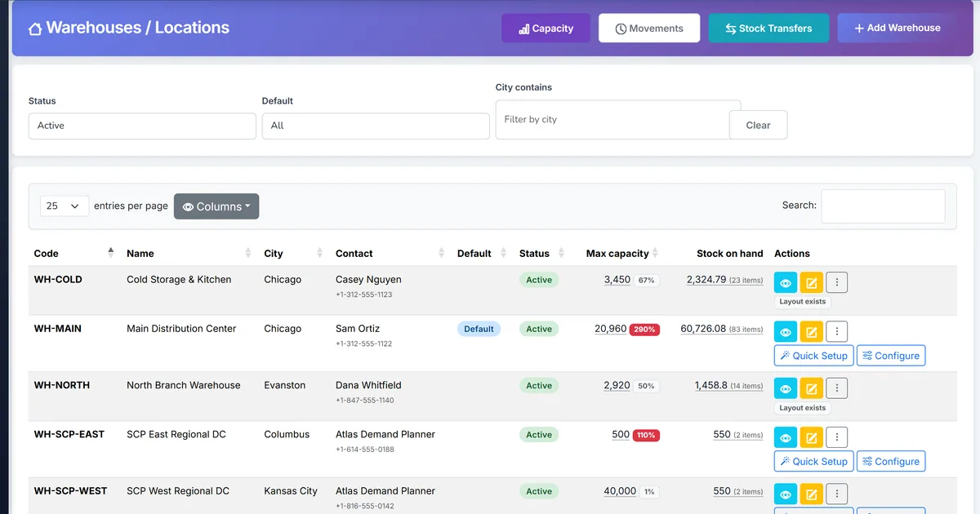Open more options menu for WH-COLD

click(x=837, y=283)
